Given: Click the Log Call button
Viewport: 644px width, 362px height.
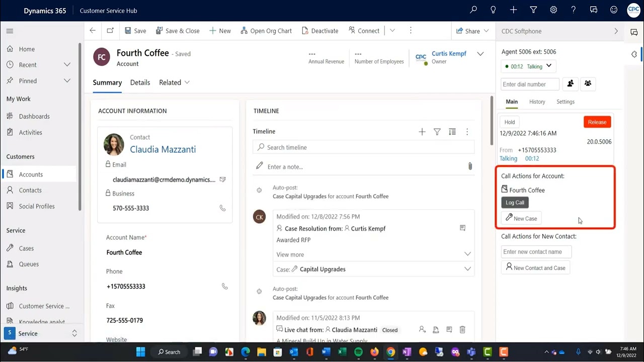Looking at the screenshot, I should pyautogui.click(x=515, y=203).
